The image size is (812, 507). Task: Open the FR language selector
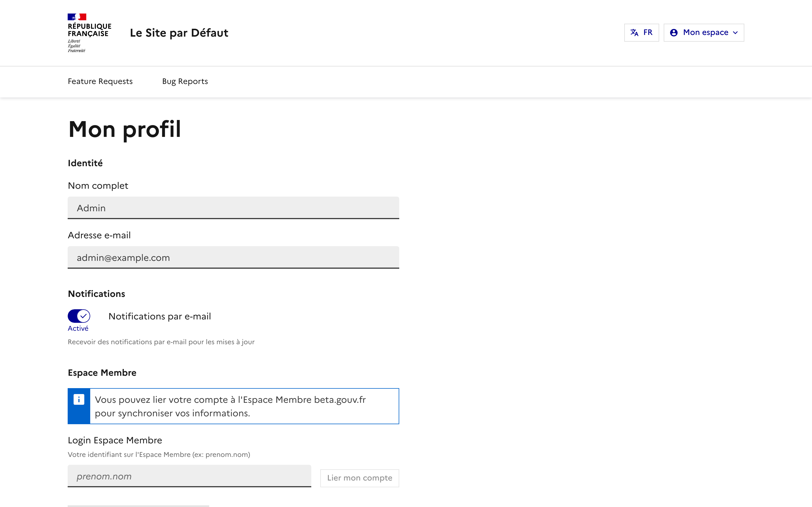coord(641,32)
